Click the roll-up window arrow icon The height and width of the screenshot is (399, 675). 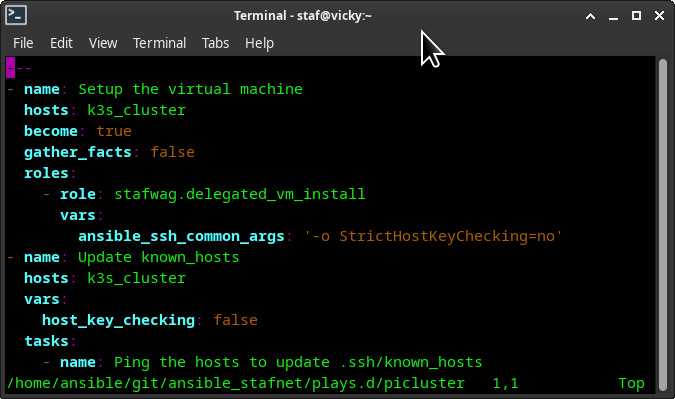[591, 16]
